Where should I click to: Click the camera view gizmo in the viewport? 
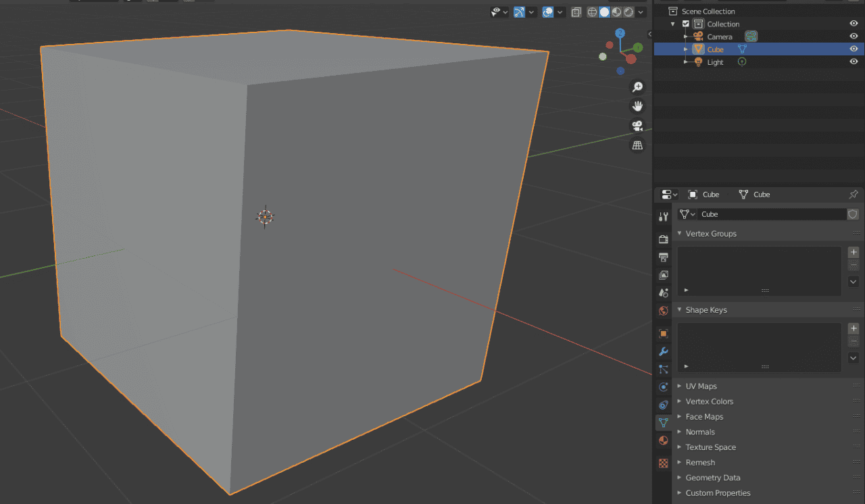(x=636, y=125)
